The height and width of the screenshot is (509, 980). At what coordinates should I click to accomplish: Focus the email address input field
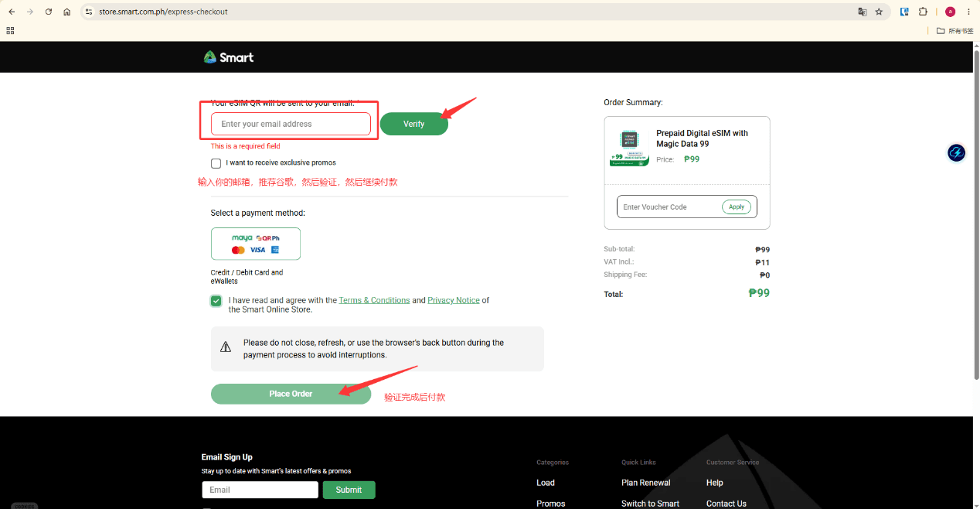click(x=291, y=124)
